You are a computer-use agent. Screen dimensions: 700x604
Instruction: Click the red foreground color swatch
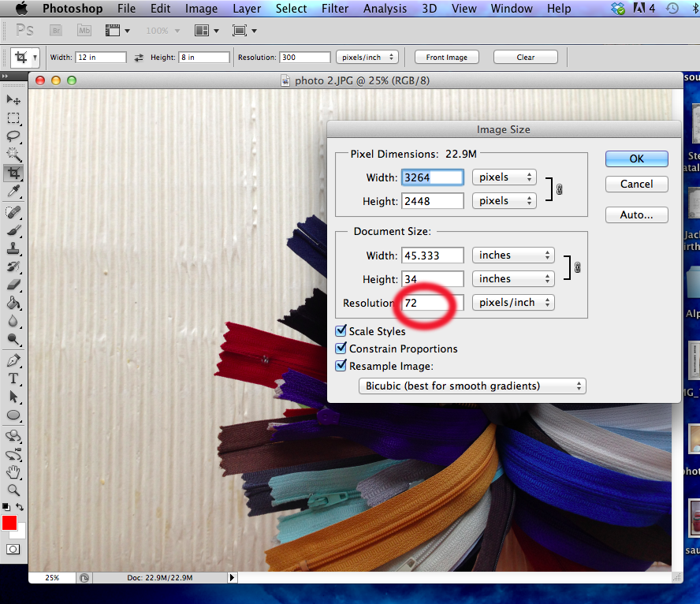pyautogui.click(x=9, y=523)
